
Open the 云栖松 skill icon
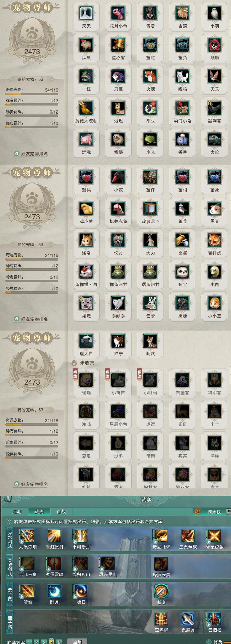214,619
